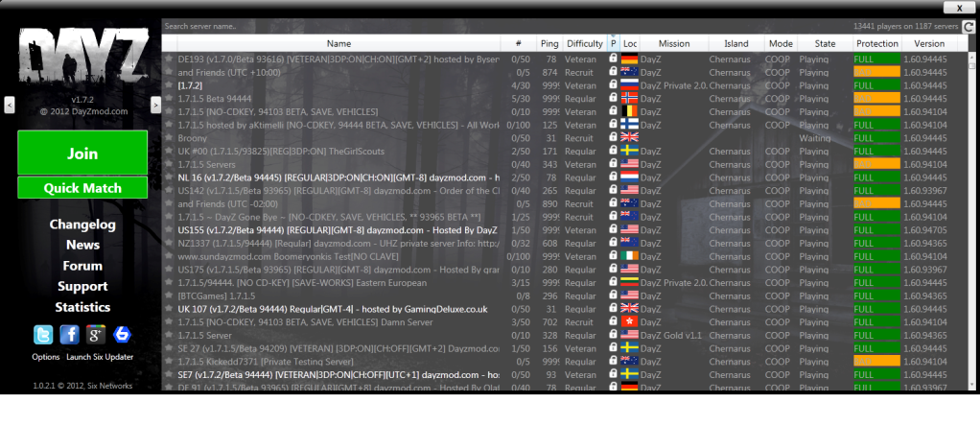Viewport: 980px width, 426px height.
Task: Open the Twitter social icon
Action: click(44, 334)
